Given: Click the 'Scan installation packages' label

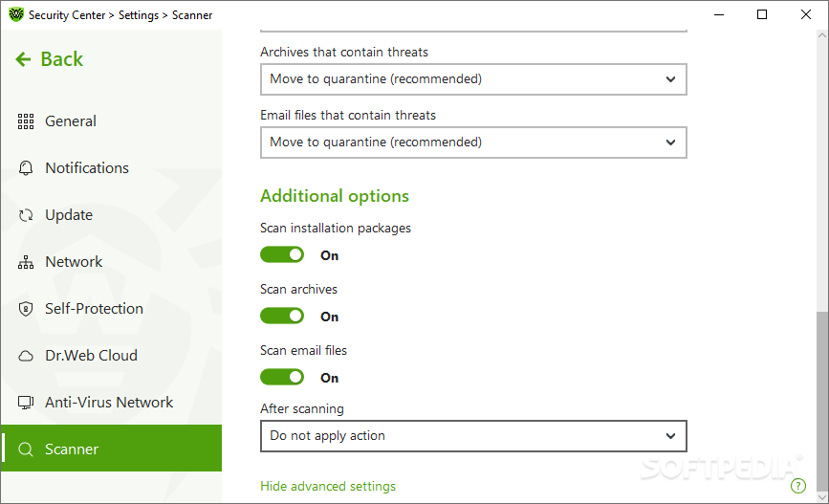Looking at the screenshot, I should tap(336, 228).
